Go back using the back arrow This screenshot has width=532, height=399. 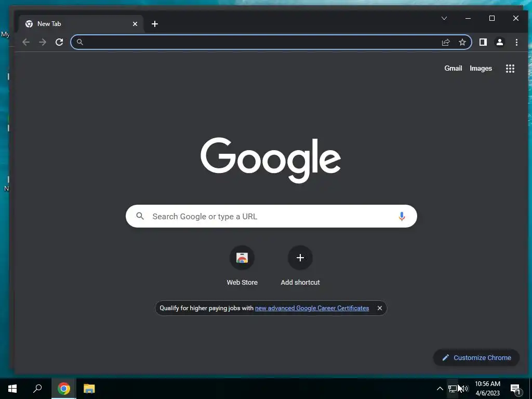(26, 42)
